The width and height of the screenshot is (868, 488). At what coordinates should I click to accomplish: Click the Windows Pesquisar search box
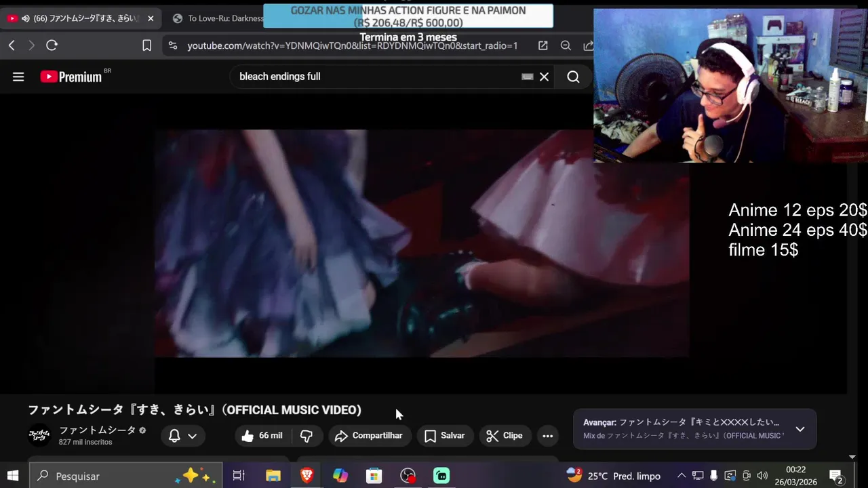point(126,476)
